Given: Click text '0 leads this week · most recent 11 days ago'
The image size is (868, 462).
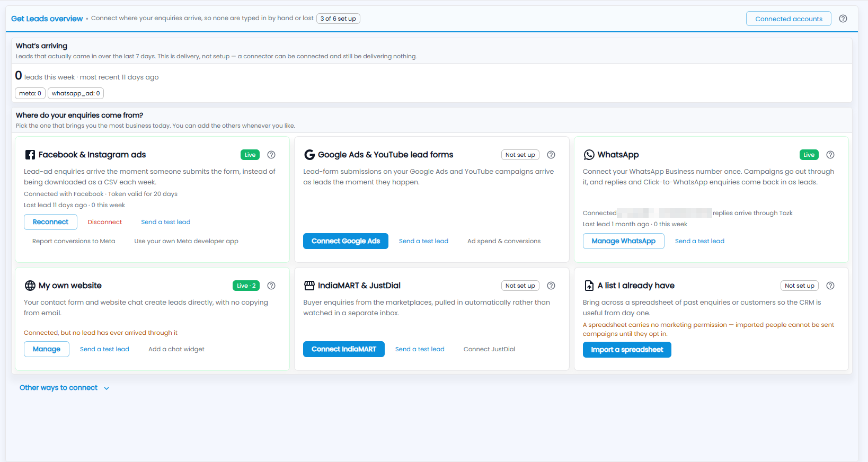Looking at the screenshot, I should [x=87, y=76].
